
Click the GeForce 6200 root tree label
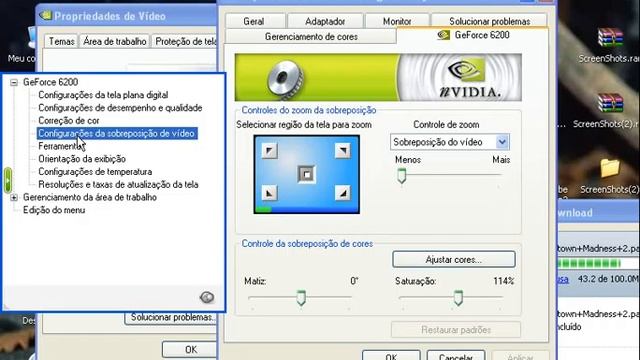pyautogui.click(x=51, y=82)
